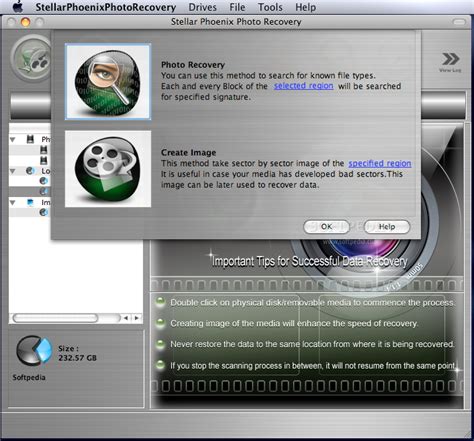Click the drive list horizontal scrollbar thumb
The height and width of the screenshot is (441, 474).
[55, 318]
